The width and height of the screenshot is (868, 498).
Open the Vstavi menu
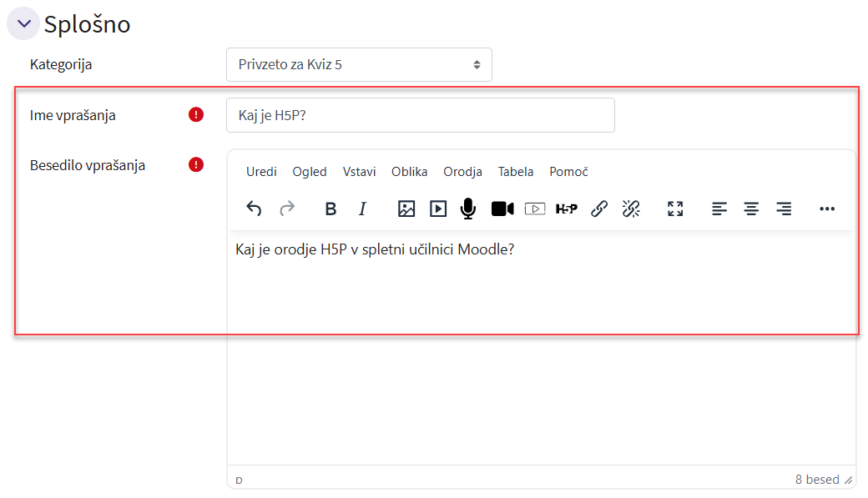359,172
